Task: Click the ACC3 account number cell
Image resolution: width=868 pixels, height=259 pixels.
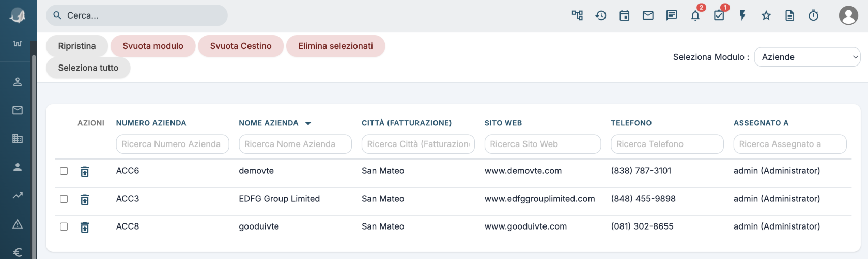Action: pyautogui.click(x=128, y=199)
